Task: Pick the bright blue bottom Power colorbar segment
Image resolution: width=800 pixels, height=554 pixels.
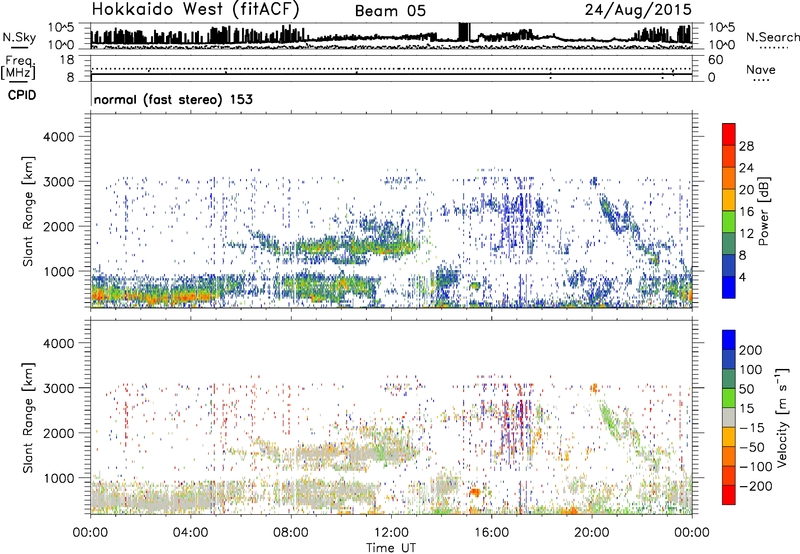Action: [729, 287]
